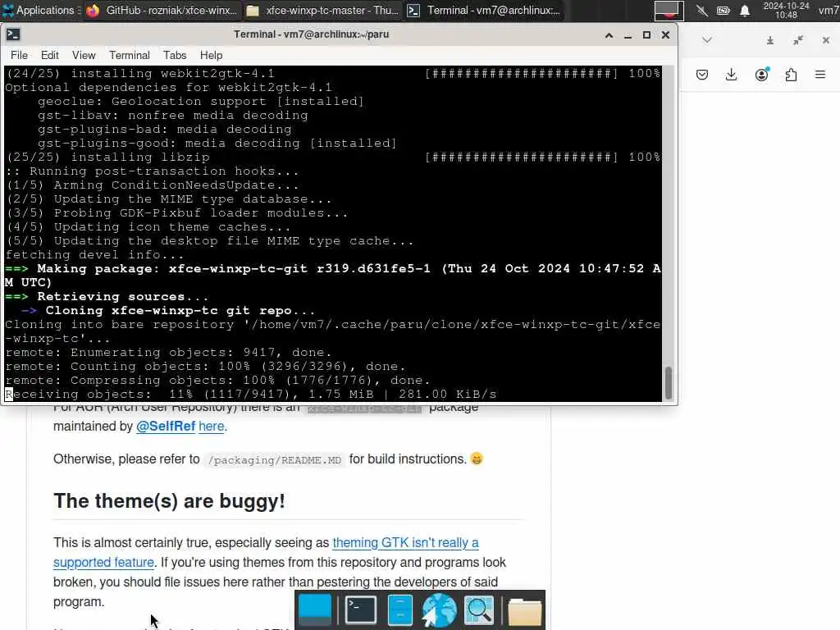This screenshot has height=630, width=840.
Task: Open the terminal View menu
Action: (84, 55)
